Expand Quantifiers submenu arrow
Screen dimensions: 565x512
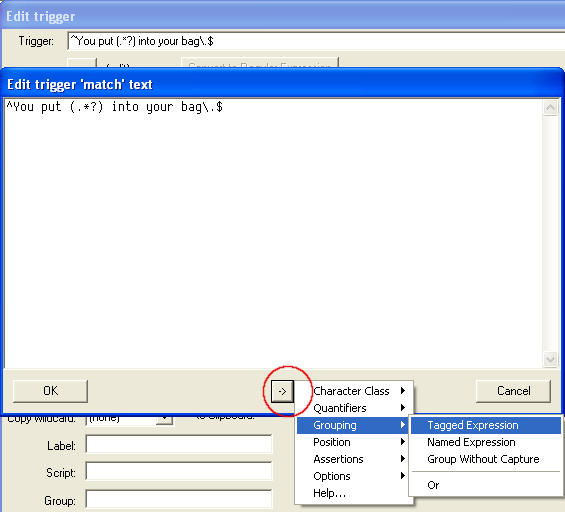pos(403,408)
